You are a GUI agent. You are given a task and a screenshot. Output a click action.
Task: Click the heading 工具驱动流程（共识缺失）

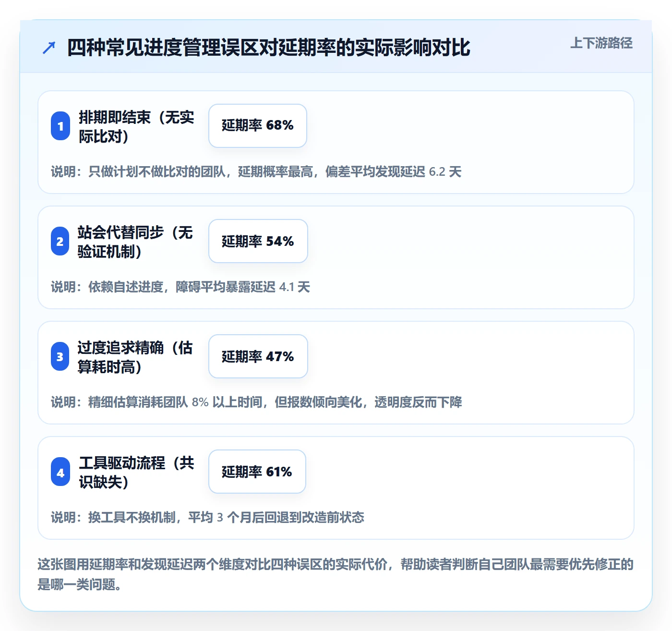[137, 472]
